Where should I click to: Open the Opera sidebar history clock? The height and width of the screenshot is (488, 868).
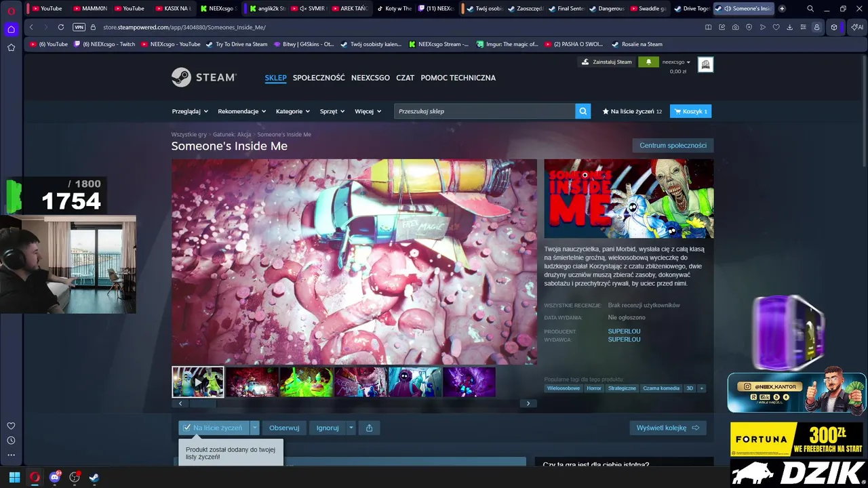point(11,441)
